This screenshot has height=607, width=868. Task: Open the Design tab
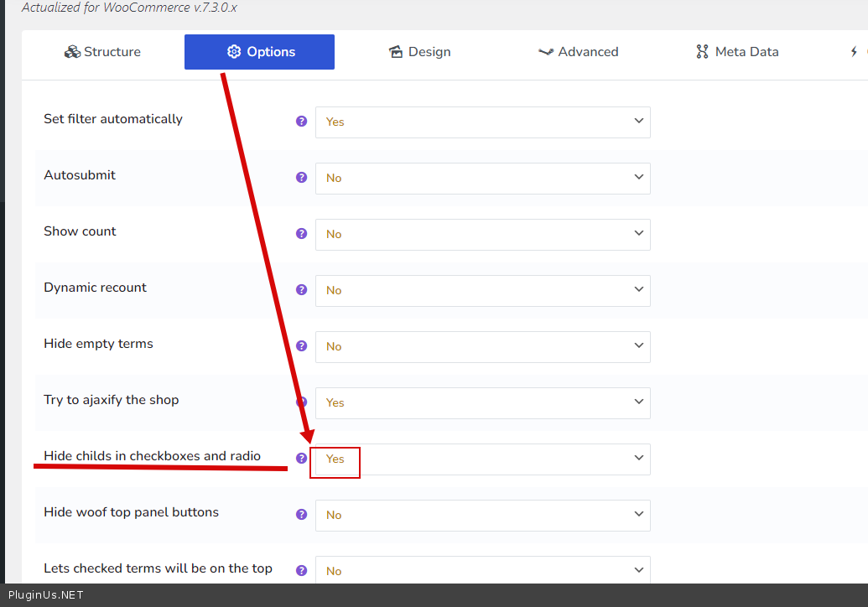click(x=419, y=52)
